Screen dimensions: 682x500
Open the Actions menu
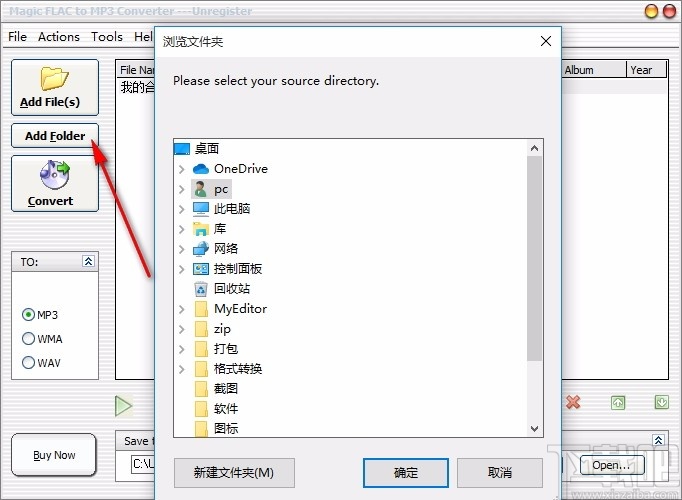(59, 37)
